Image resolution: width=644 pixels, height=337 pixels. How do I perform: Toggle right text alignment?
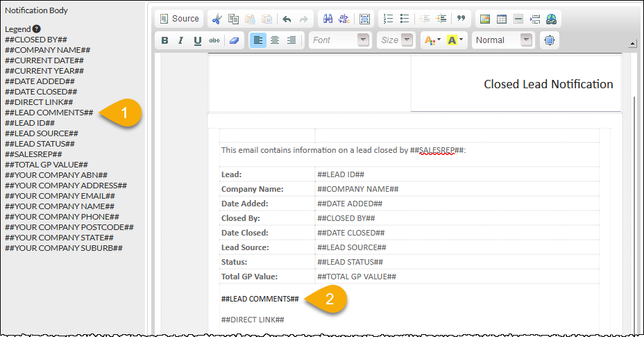tap(291, 40)
